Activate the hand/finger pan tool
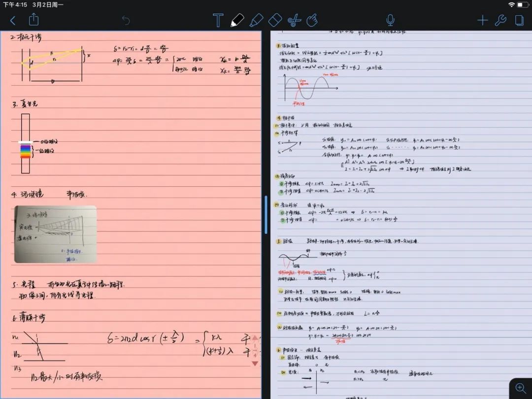 312,20
